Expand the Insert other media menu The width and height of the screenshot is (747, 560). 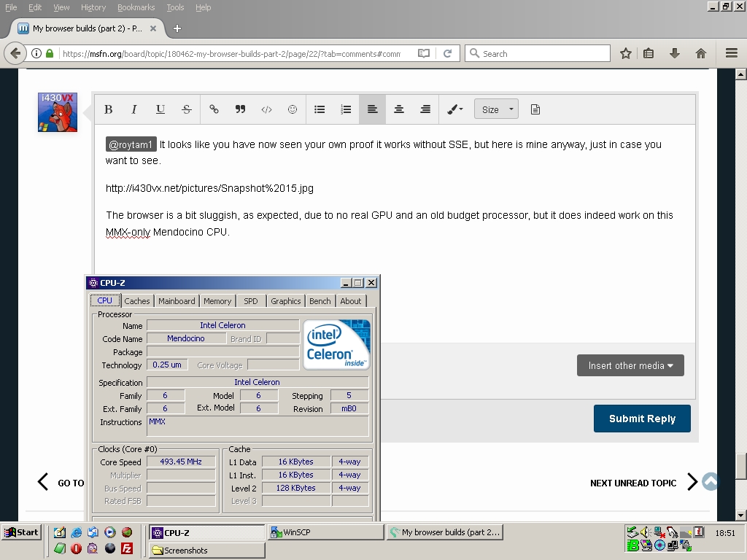630,365
